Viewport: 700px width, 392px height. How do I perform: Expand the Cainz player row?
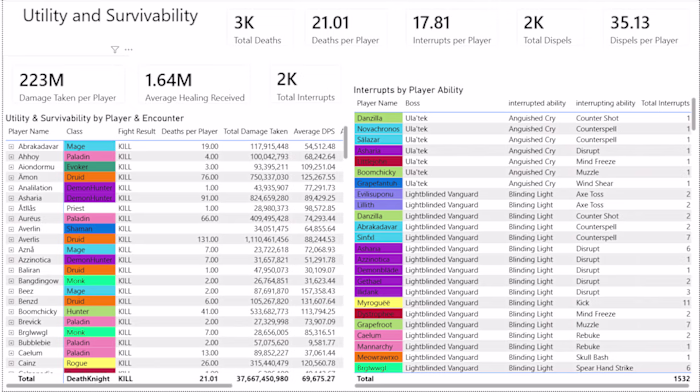11,363
